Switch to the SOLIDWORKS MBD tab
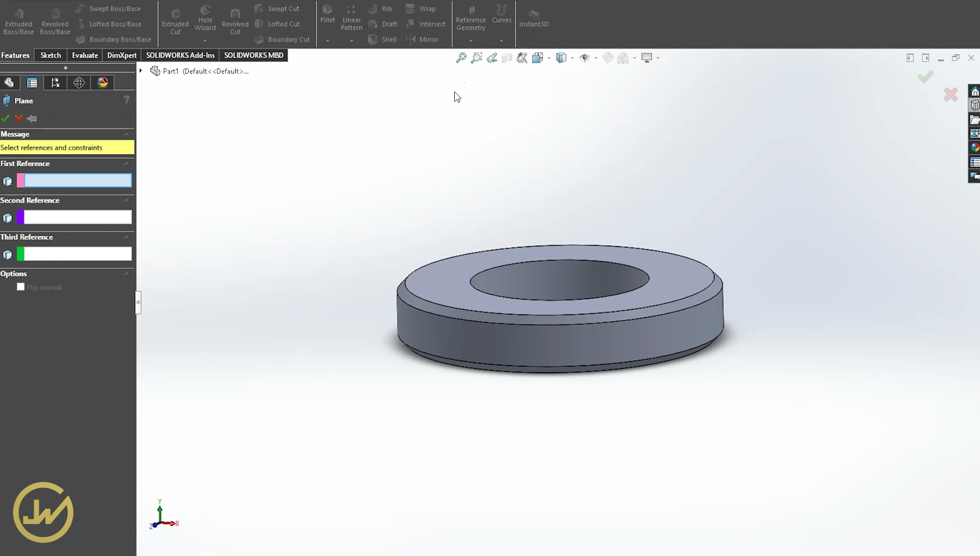980x556 pixels. [x=254, y=55]
